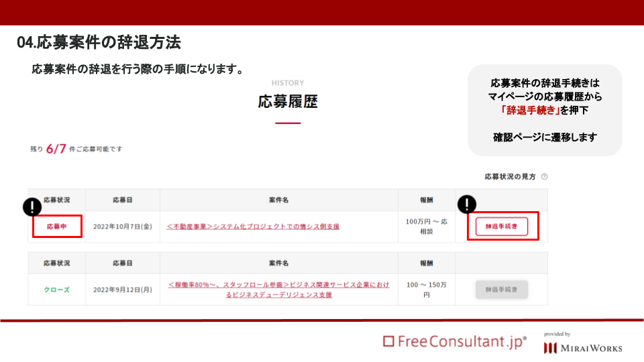644x362 pixels.
Task: Click the help icon beside 応募状況の見方
Action: pos(544,176)
